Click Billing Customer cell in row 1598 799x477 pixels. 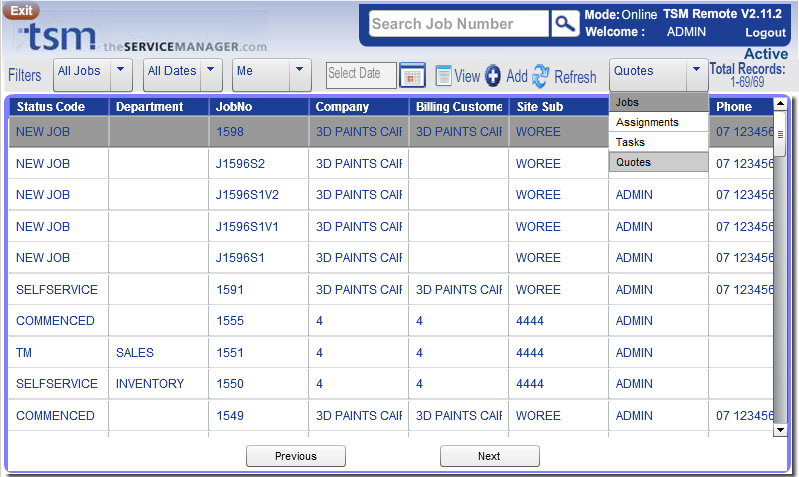click(459, 132)
